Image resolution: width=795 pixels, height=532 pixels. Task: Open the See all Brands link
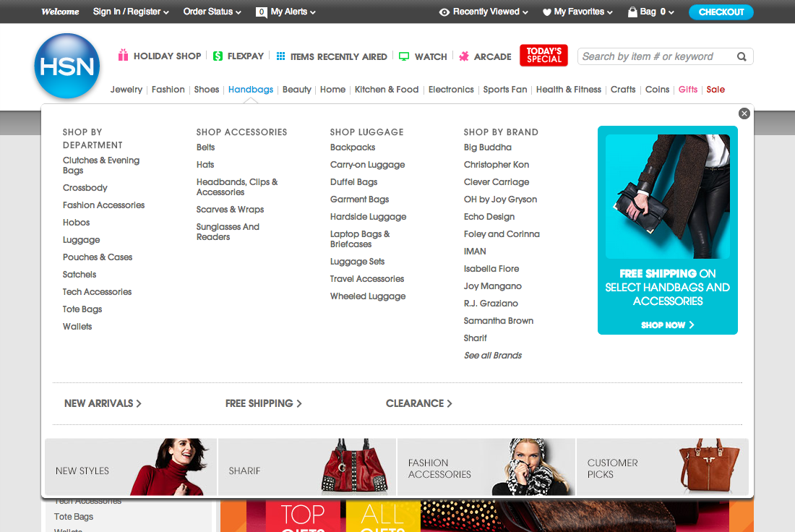493,355
